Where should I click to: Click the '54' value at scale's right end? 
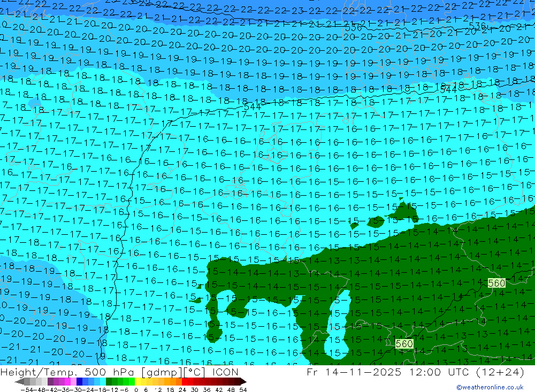click(243, 389)
